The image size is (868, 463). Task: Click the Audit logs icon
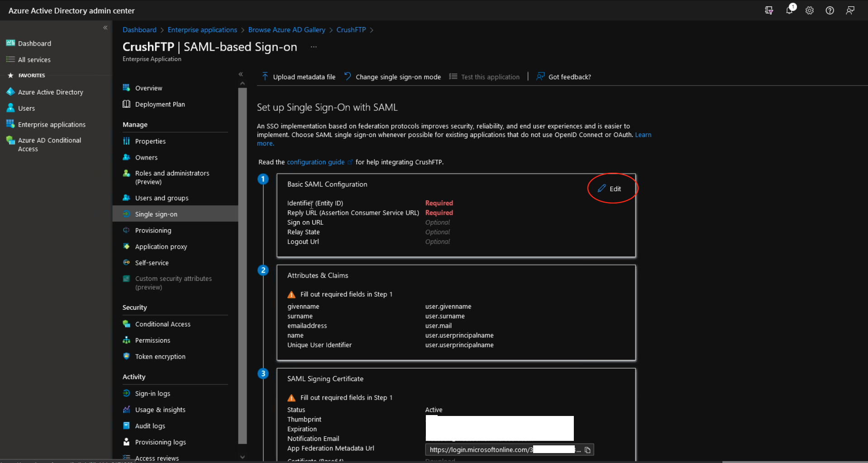click(126, 425)
